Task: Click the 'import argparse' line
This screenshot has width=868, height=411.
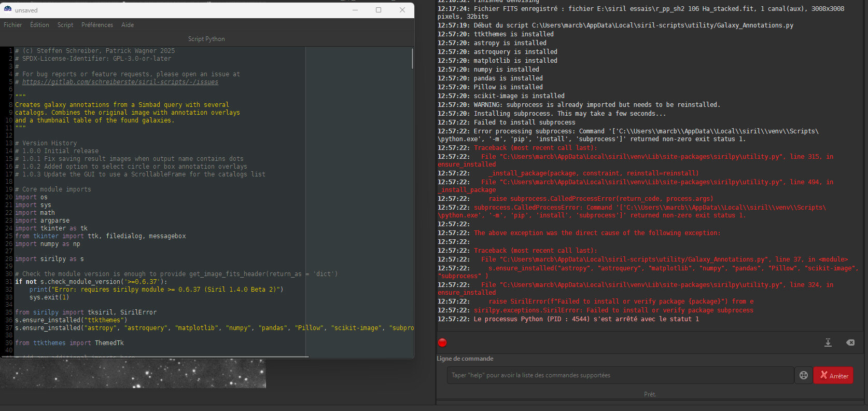Action: click(42, 221)
